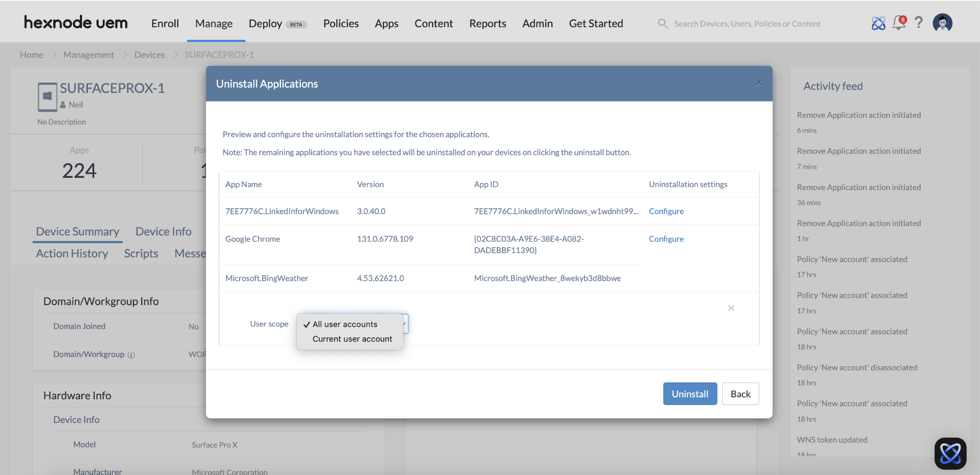The height and width of the screenshot is (475, 980).
Task: Open the Manage menu
Action: coord(214,23)
